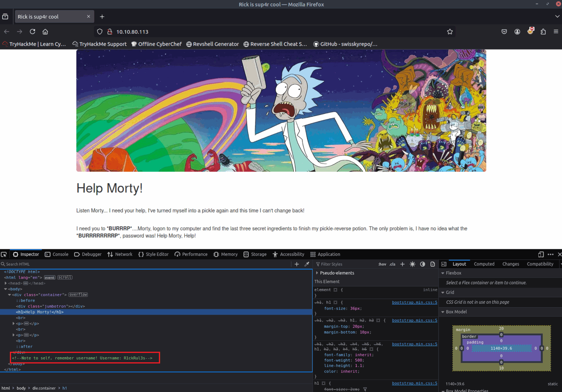Toggle the :hov pseudo-class panel

pyautogui.click(x=382, y=264)
